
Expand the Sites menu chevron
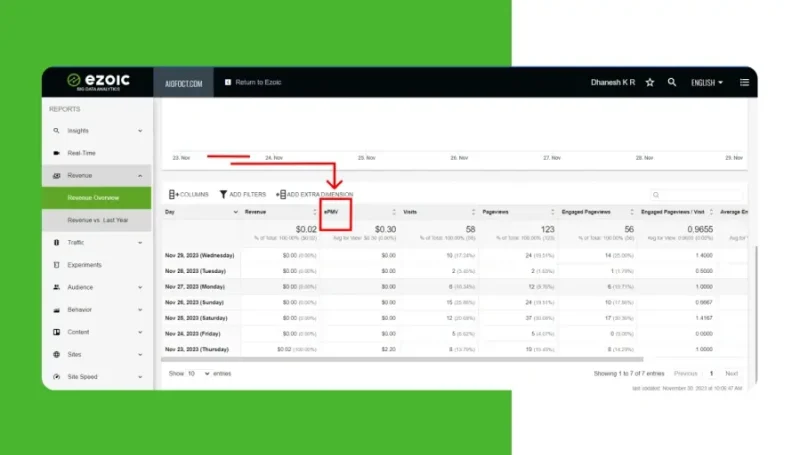coord(140,355)
